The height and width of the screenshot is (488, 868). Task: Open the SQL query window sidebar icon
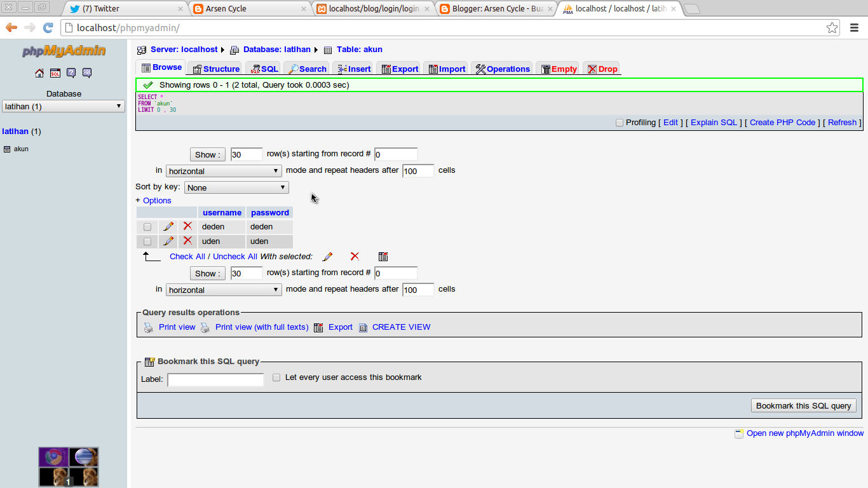[x=55, y=72]
